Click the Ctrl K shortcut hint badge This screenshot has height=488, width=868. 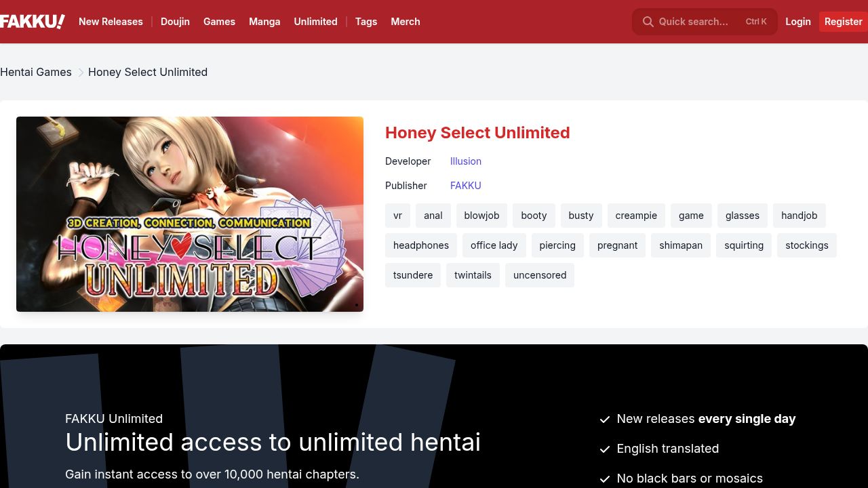pos(756,22)
